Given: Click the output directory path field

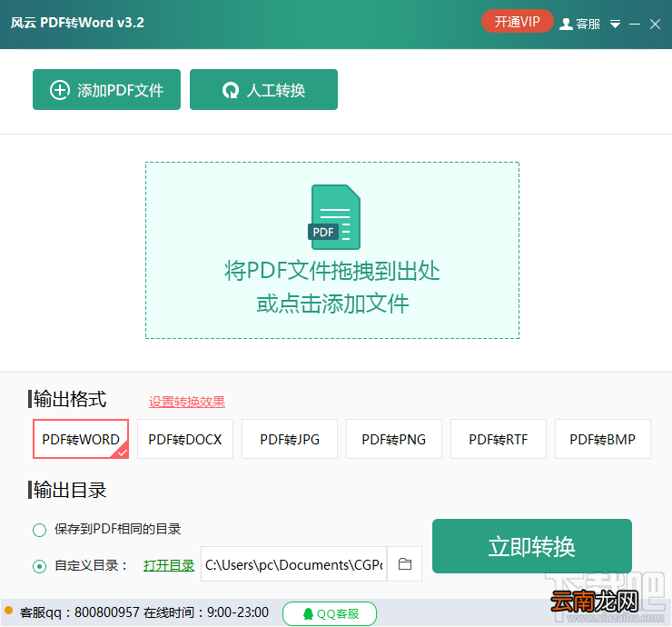Looking at the screenshot, I should (x=293, y=564).
